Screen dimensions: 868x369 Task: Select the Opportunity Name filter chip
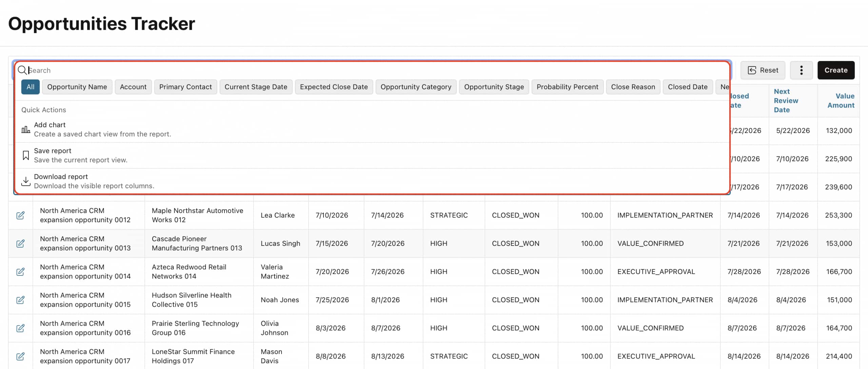pyautogui.click(x=77, y=87)
